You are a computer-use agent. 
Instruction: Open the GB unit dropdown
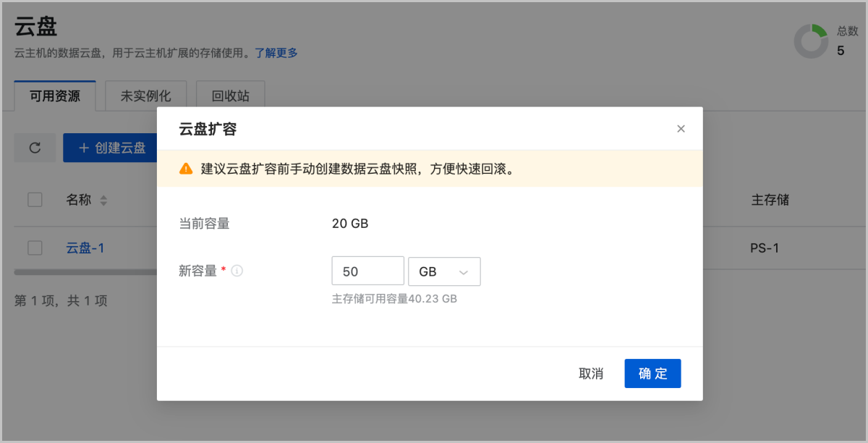(444, 271)
